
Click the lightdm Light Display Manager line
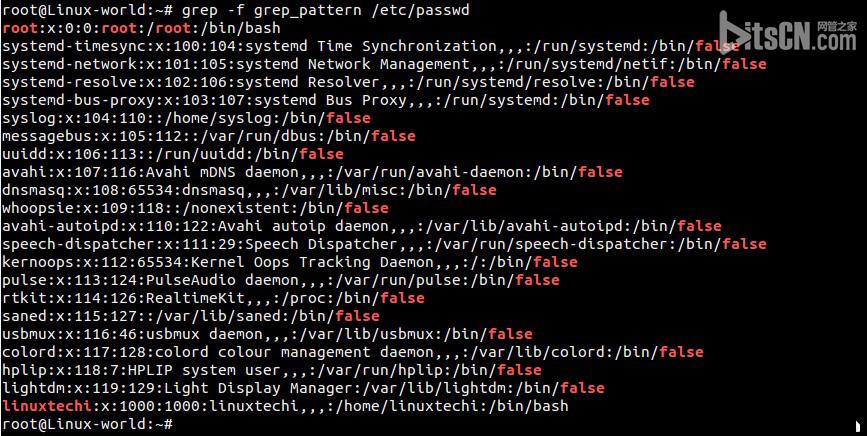[303, 388]
